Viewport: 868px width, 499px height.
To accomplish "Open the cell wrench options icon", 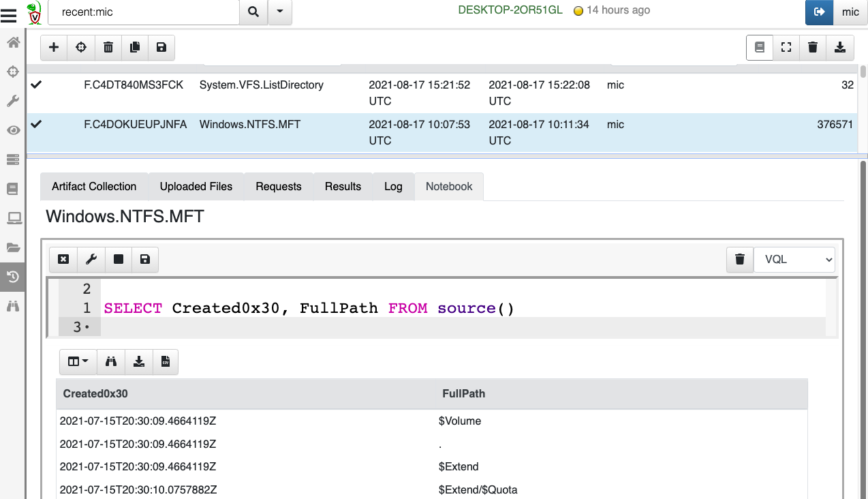I will tap(91, 259).
